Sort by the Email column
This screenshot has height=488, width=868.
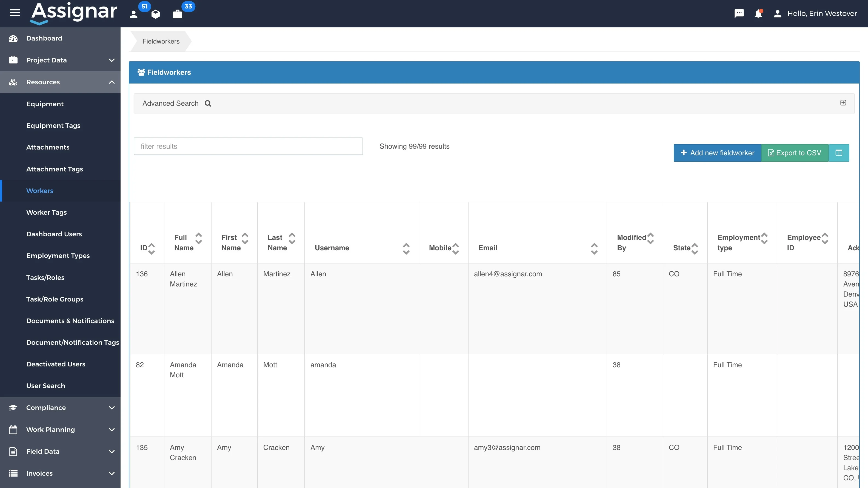(x=594, y=249)
